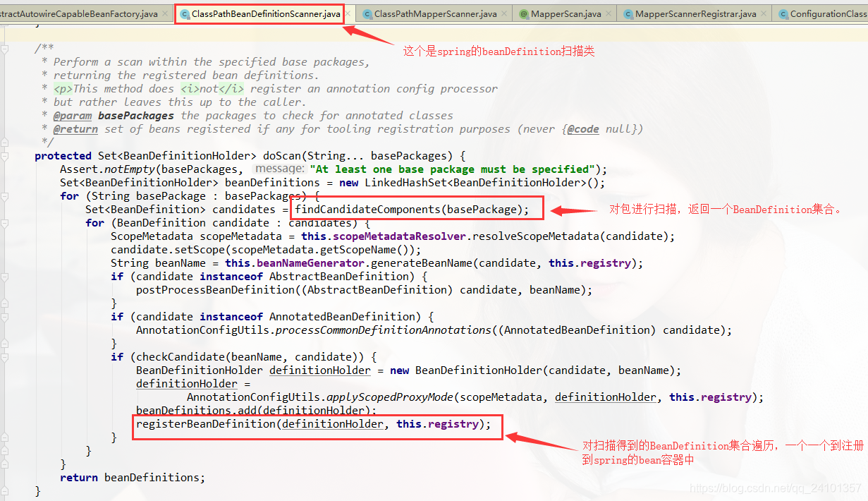Screen dimensions: 868x501
Task: Click class icon on ConfigurationClass tab
Action: pos(783,14)
